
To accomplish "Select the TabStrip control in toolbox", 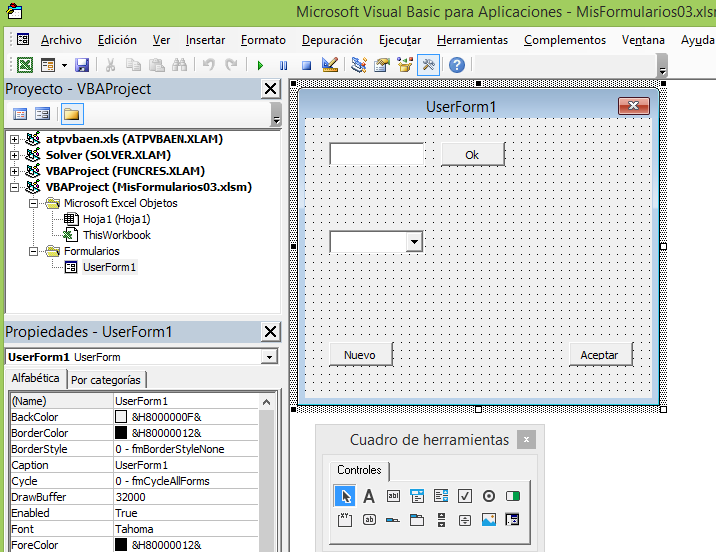I will 393,520.
